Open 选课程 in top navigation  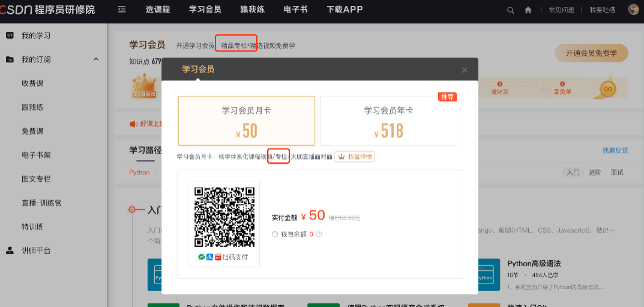click(x=158, y=10)
